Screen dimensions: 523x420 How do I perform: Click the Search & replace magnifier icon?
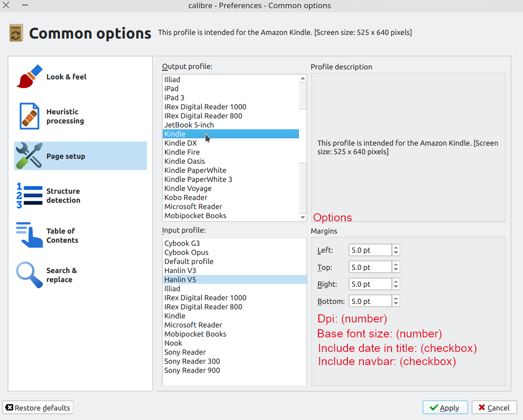tap(29, 275)
